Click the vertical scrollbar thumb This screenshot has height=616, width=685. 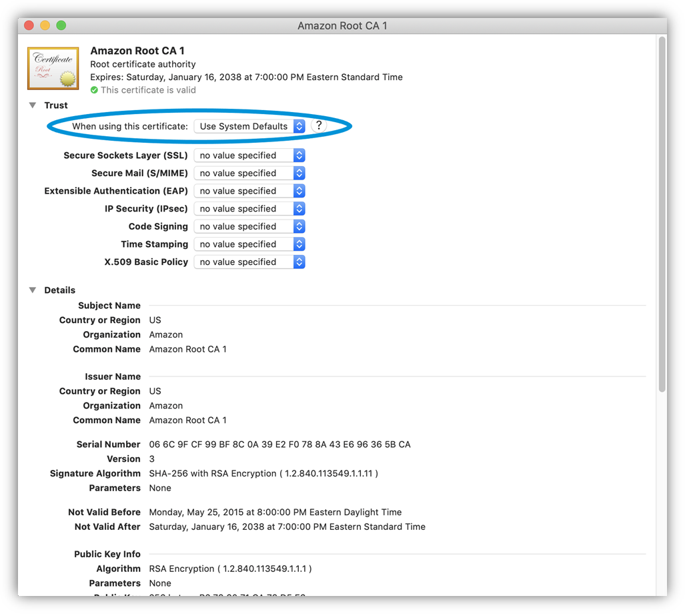tap(662, 214)
